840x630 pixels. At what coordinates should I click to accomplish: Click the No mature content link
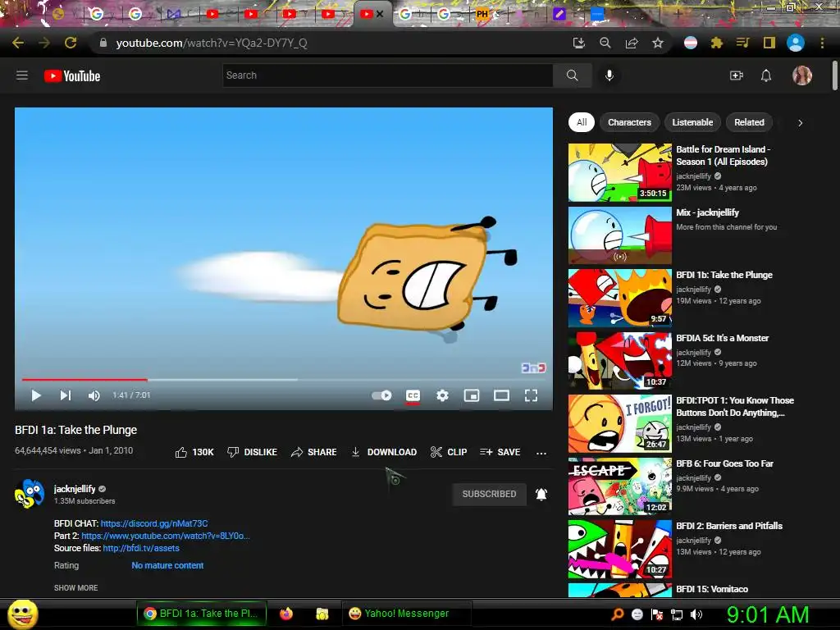coord(167,565)
